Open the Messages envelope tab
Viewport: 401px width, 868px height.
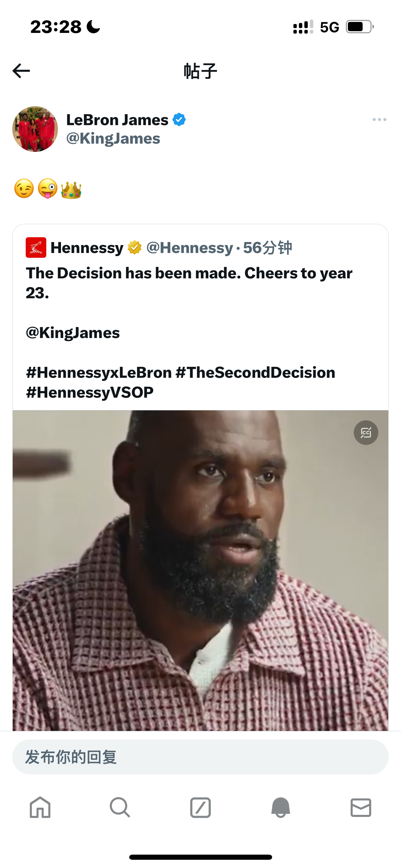tap(361, 807)
